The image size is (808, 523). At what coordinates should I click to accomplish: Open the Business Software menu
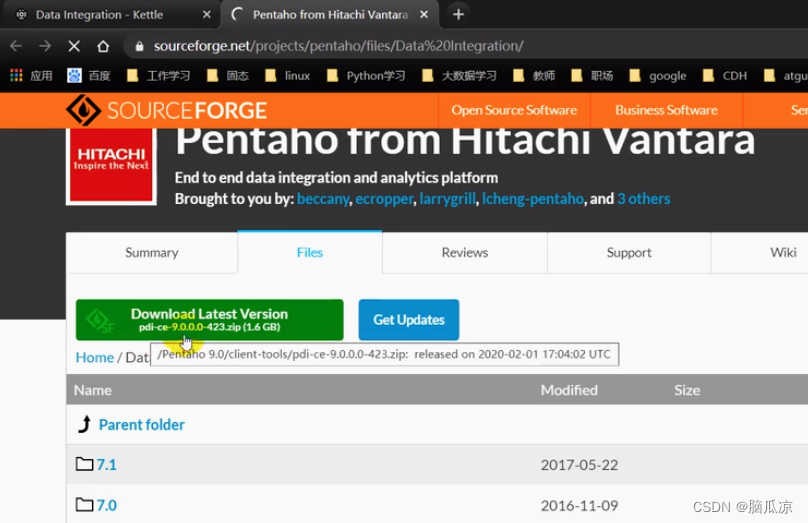666,110
